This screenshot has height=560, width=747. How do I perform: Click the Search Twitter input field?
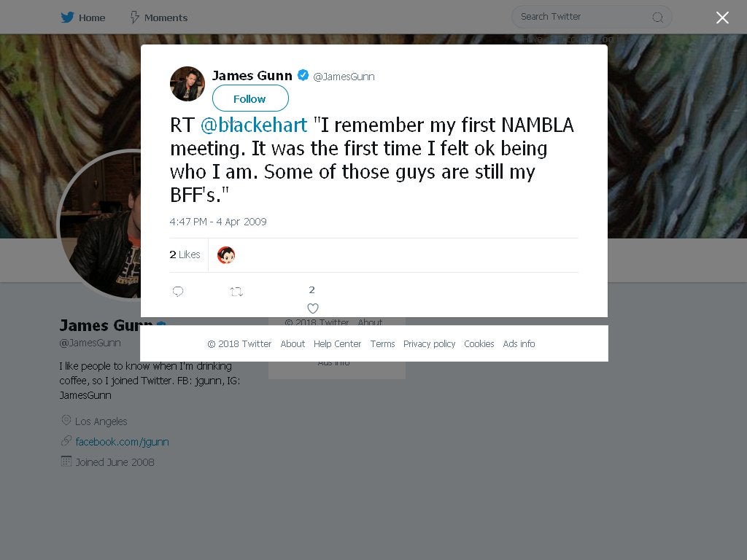[580, 17]
